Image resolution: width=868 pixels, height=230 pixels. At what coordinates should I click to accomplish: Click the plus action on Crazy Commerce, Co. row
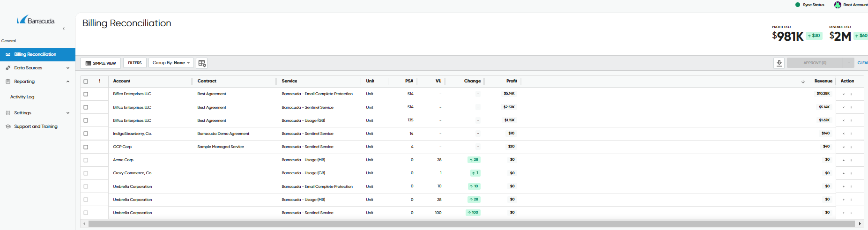844,173
